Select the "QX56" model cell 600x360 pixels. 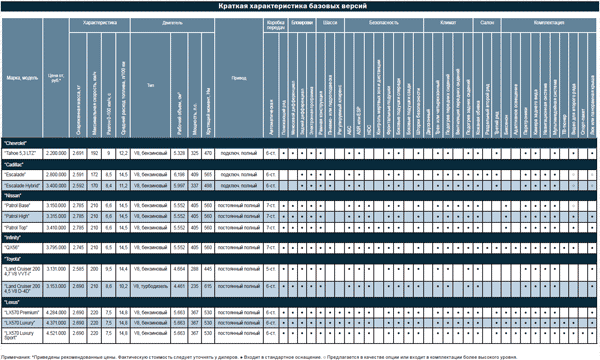tap(22, 248)
